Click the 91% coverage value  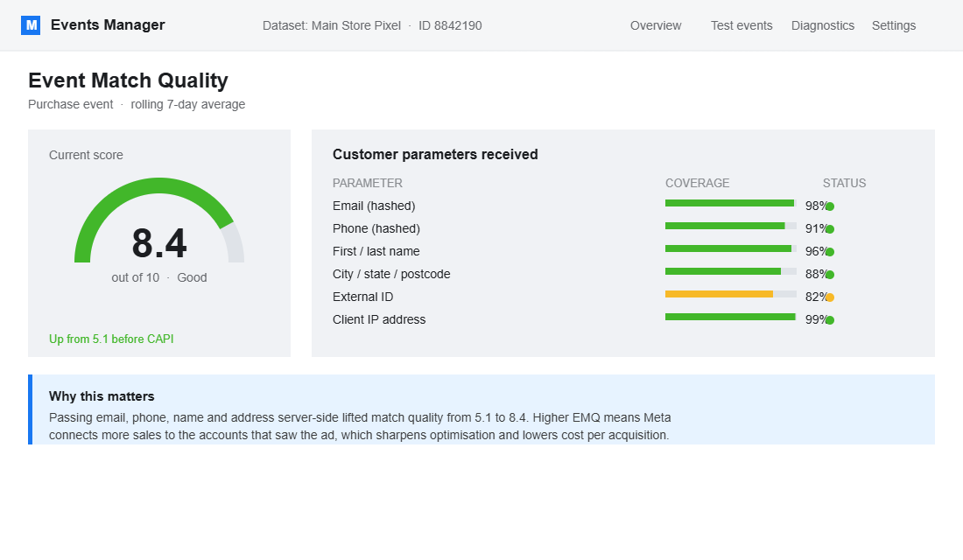(816, 228)
